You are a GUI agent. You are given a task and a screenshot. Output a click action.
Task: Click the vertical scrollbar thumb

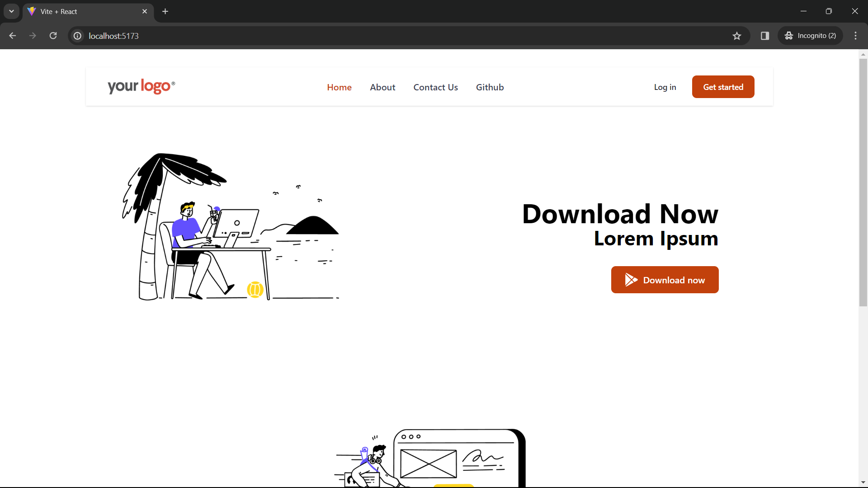[x=863, y=183]
